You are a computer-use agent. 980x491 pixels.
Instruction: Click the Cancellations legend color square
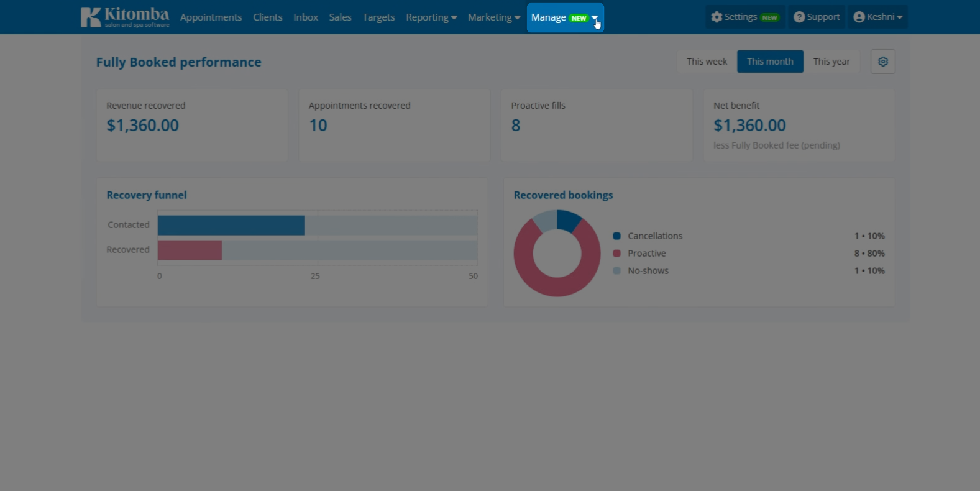(x=616, y=236)
